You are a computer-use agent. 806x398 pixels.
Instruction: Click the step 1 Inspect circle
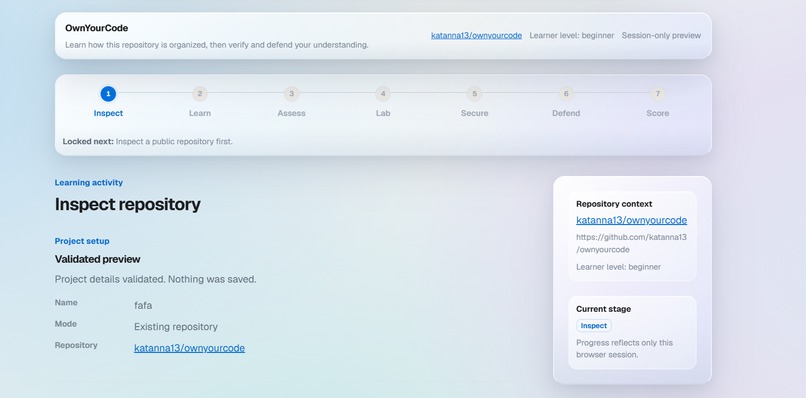click(x=108, y=94)
